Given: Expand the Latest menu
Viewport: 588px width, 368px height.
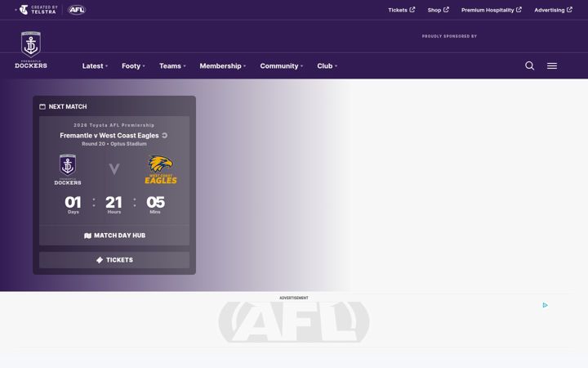Looking at the screenshot, I should tap(95, 65).
